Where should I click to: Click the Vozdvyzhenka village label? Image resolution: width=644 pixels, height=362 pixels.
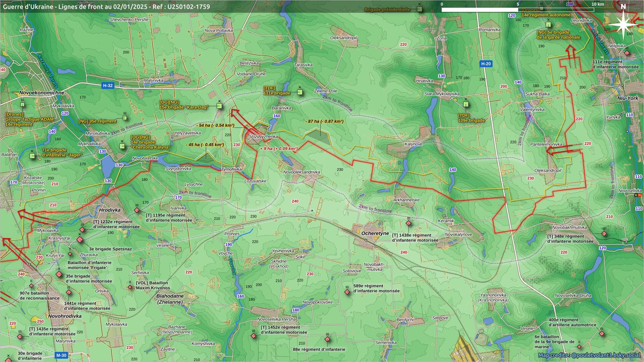(264, 137)
